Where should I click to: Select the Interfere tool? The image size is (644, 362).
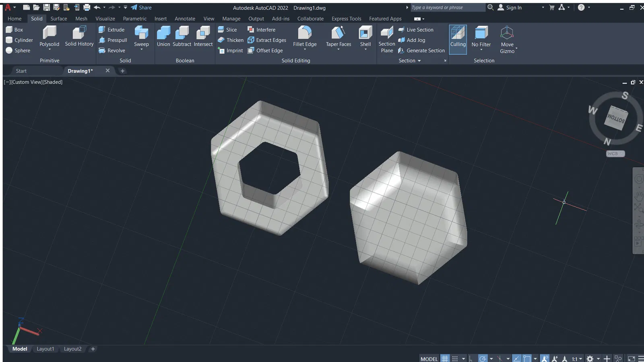[261, 30]
